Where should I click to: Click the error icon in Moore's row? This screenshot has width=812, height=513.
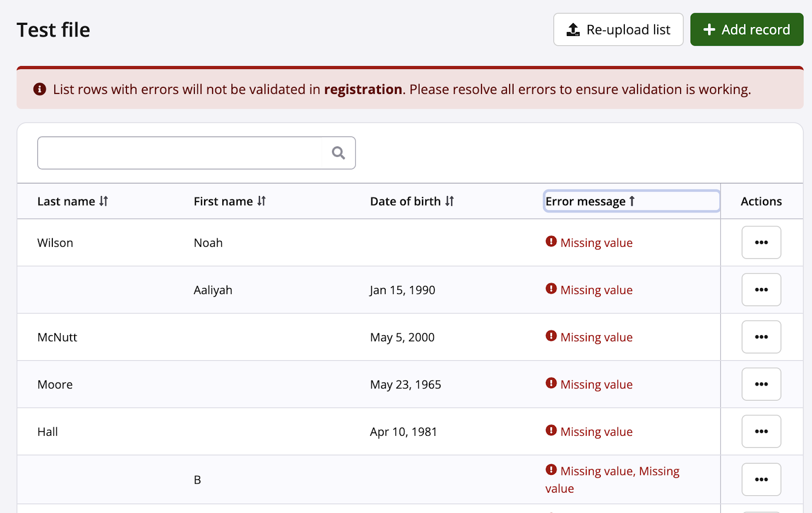point(551,383)
